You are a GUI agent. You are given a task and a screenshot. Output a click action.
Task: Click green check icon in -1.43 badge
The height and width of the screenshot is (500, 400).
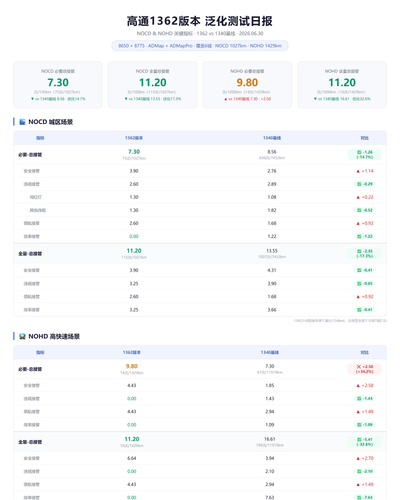(359, 399)
